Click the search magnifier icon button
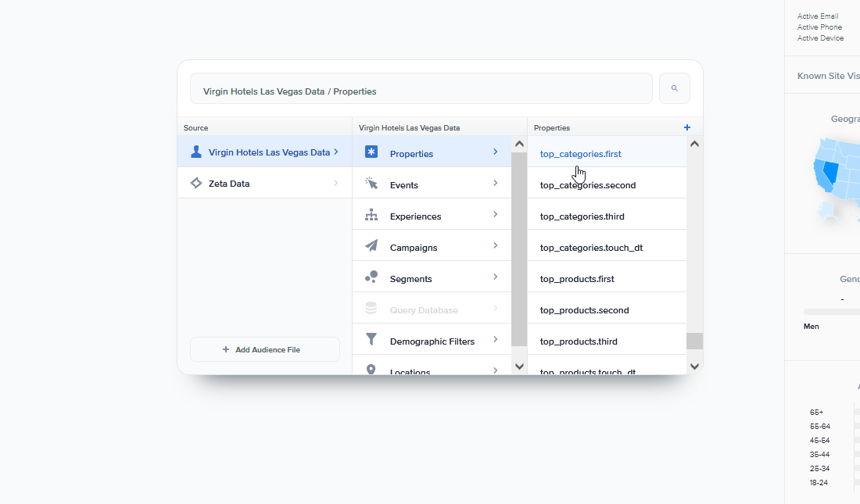Image resolution: width=860 pixels, height=504 pixels. [x=674, y=88]
